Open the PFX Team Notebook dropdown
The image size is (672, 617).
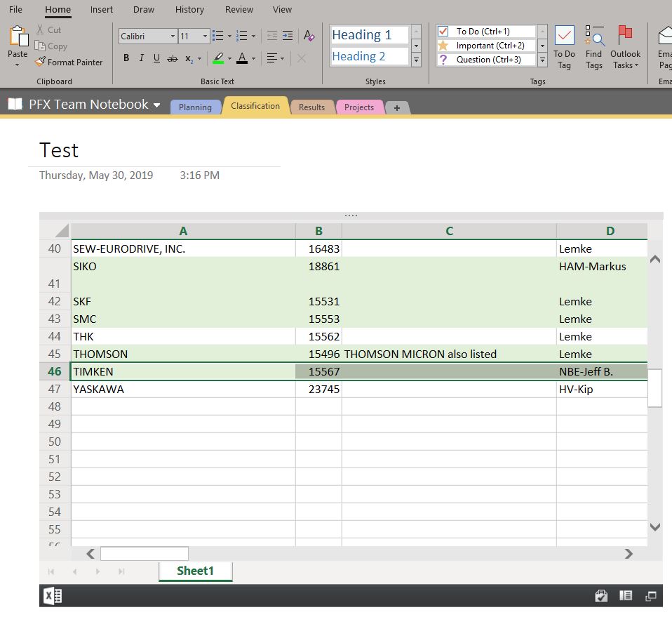[x=157, y=105]
